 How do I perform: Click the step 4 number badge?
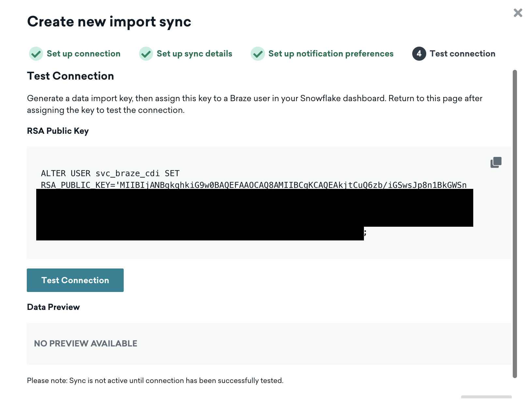419,54
